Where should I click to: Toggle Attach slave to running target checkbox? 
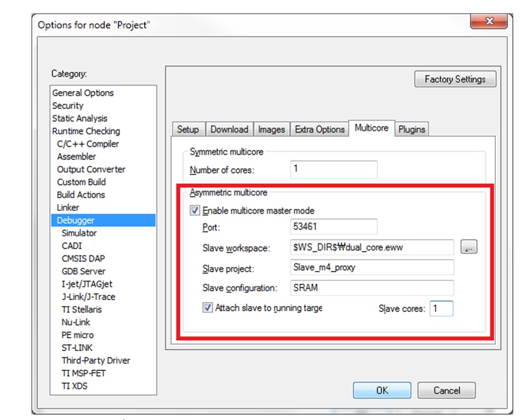208,308
